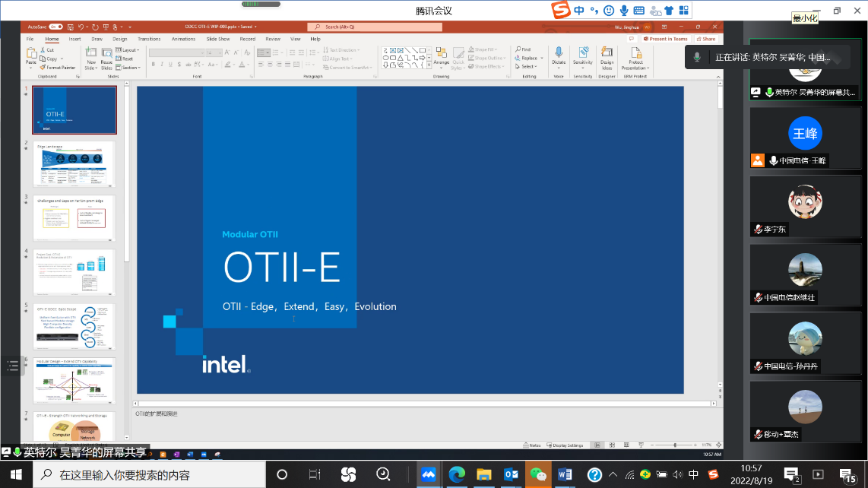Viewport: 868px width, 488px height.
Task: Click the Cut command
Action: pyautogui.click(x=47, y=50)
